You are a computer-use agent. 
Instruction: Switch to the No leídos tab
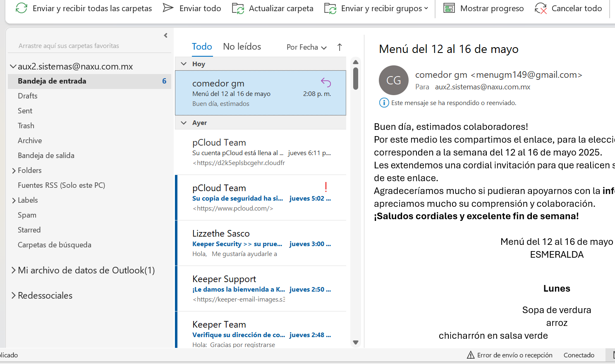pyautogui.click(x=242, y=47)
